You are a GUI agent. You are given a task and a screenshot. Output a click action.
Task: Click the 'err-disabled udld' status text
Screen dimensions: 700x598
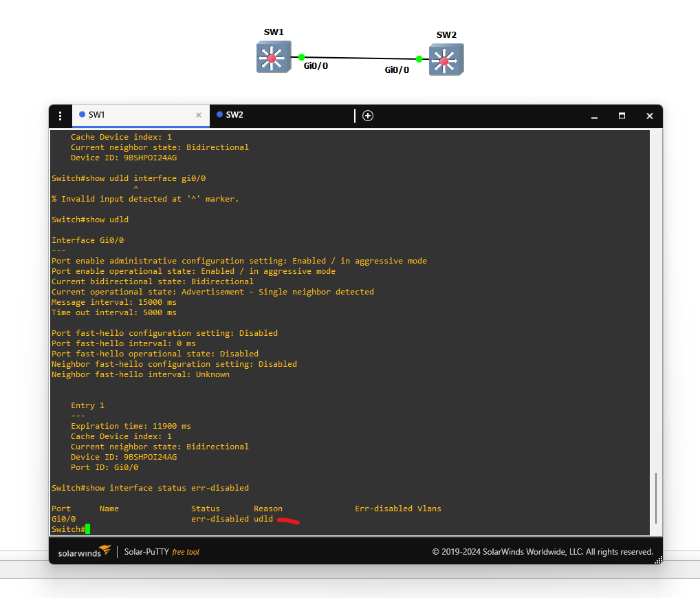click(232, 519)
